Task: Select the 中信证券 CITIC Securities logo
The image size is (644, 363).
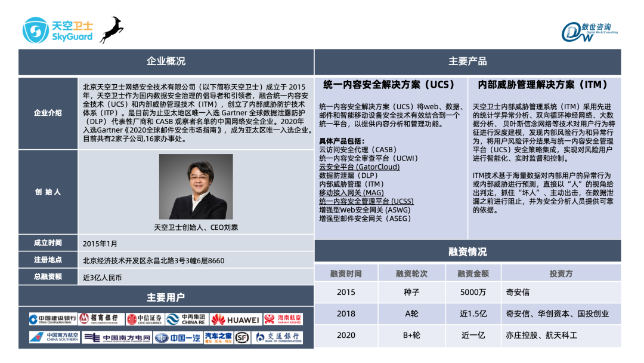Action: [144, 319]
